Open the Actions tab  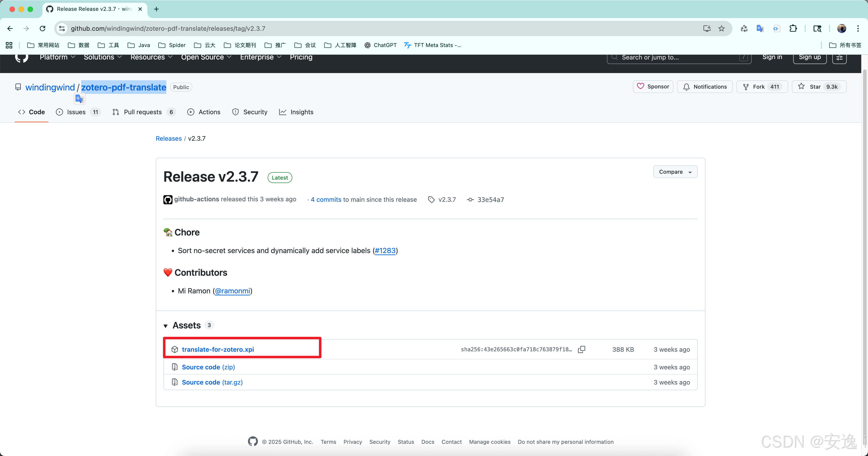(x=204, y=112)
